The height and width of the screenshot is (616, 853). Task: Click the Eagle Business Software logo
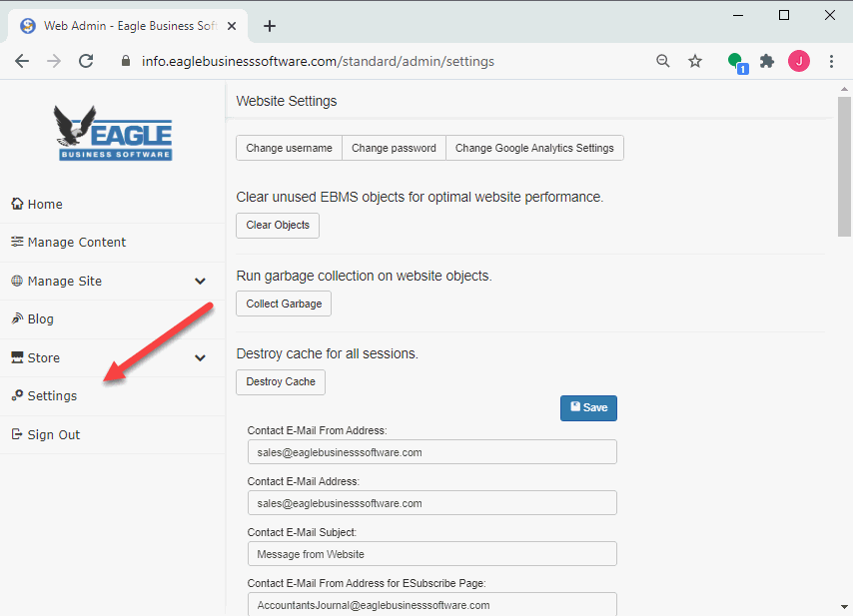pos(113,133)
